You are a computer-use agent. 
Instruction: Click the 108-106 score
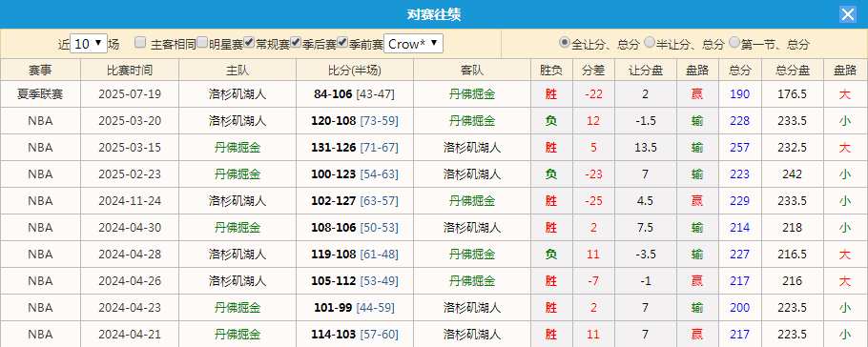coord(334,228)
